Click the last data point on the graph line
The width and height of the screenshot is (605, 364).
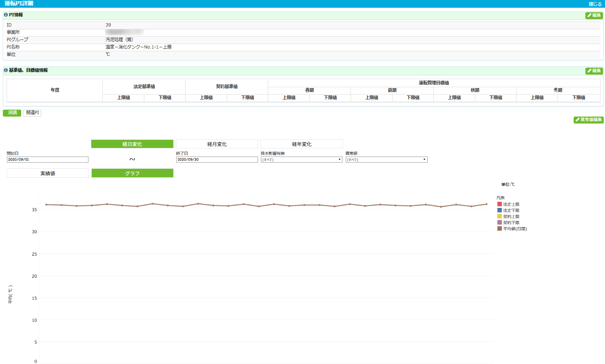pyautogui.click(x=486, y=204)
